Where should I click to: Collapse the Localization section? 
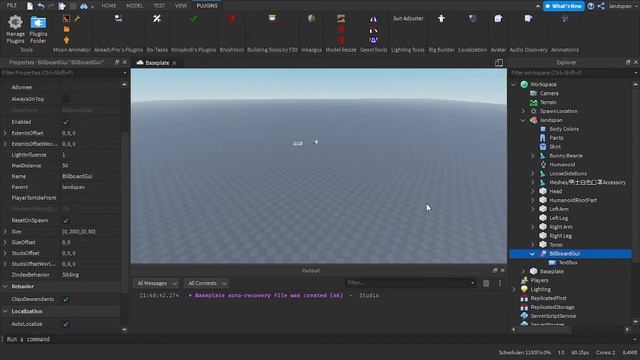pos(5,311)
